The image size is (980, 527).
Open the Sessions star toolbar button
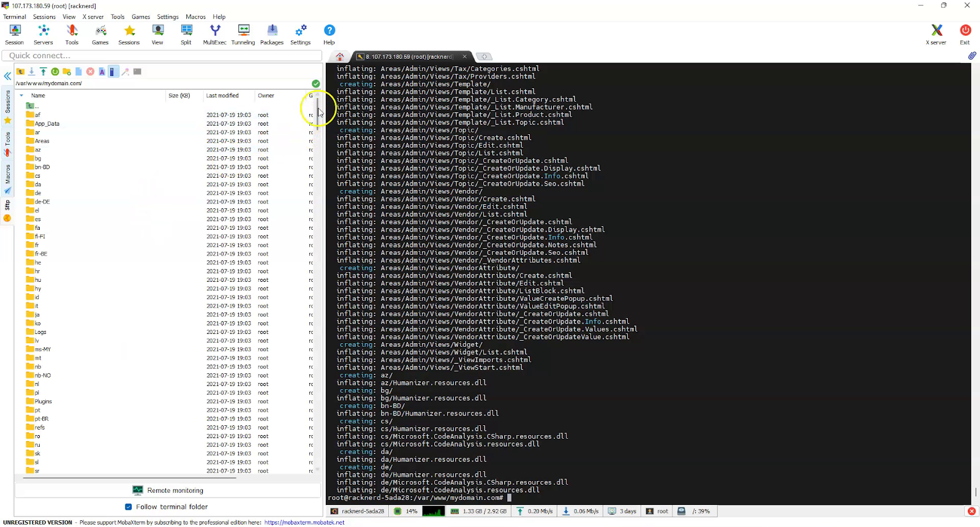[129, 35]
